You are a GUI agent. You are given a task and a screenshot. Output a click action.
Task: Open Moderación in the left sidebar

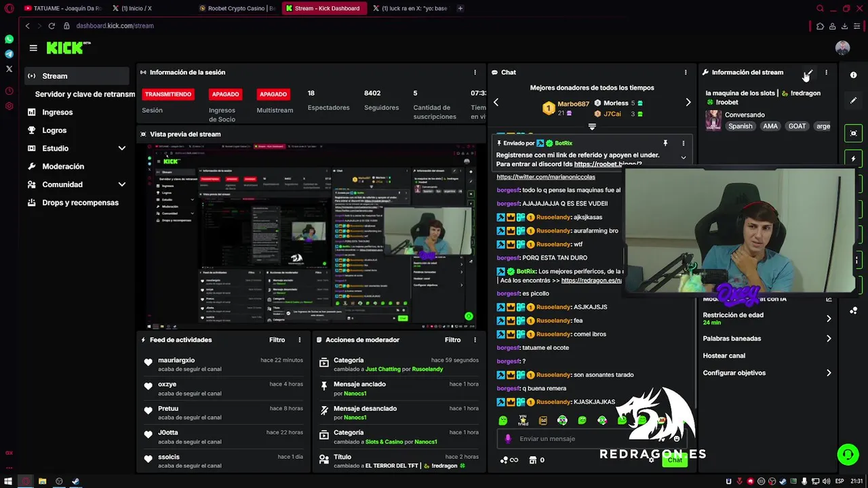pyautogui.click(x=63, y=167)
